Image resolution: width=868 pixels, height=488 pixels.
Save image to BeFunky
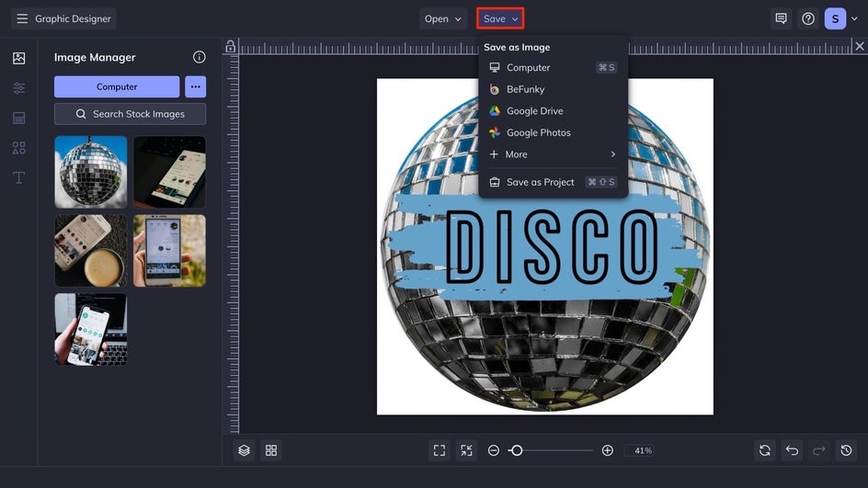click(x=553, y=89)
